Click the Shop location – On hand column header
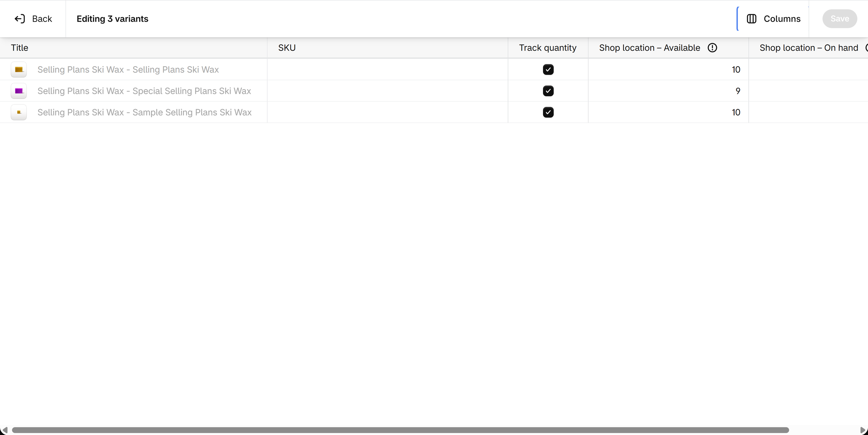Viewport: 868px width, 435px height. click(809, 48)
